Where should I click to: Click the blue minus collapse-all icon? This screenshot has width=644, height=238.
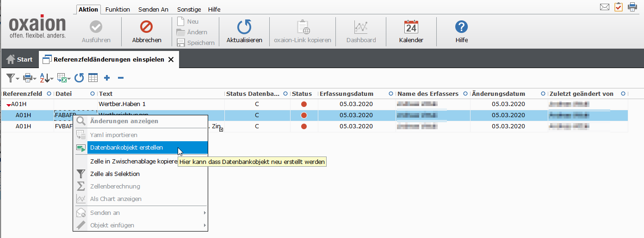120,78
